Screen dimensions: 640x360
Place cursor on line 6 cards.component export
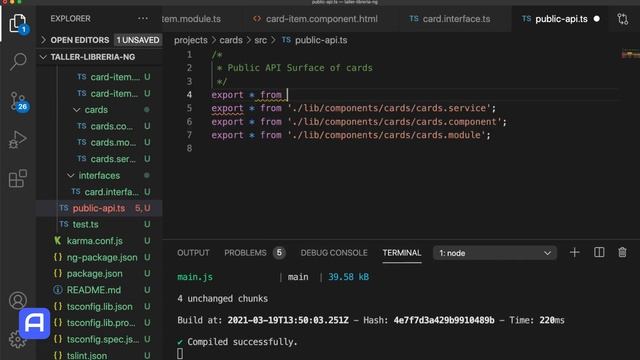pyautogui.click(x=358, y=122)
